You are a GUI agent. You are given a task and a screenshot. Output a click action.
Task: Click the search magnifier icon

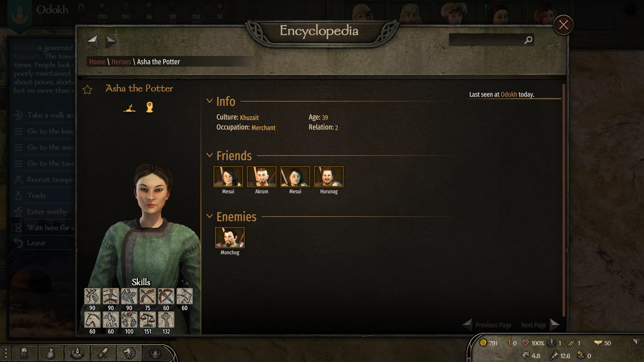pyautogui.click(x=528, y=40)
